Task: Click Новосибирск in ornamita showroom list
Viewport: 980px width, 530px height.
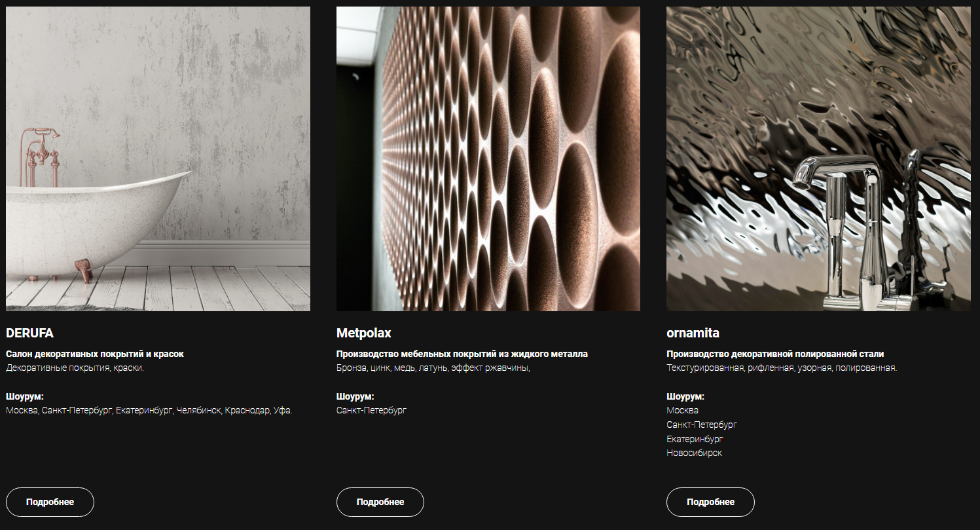Action: [x=694, y=453]
